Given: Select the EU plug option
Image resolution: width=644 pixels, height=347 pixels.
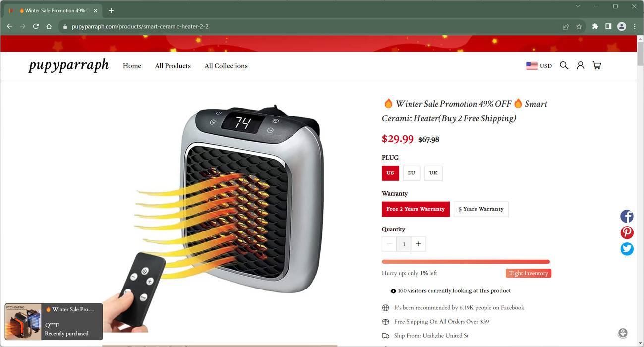Looking at the screenshot, I should pos(411,173).
